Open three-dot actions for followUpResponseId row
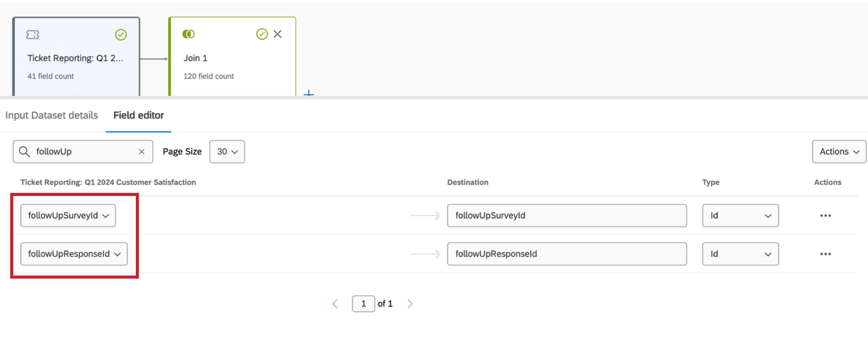The width and height of the screenshot is (868, 348). click(x=825, y=254)
